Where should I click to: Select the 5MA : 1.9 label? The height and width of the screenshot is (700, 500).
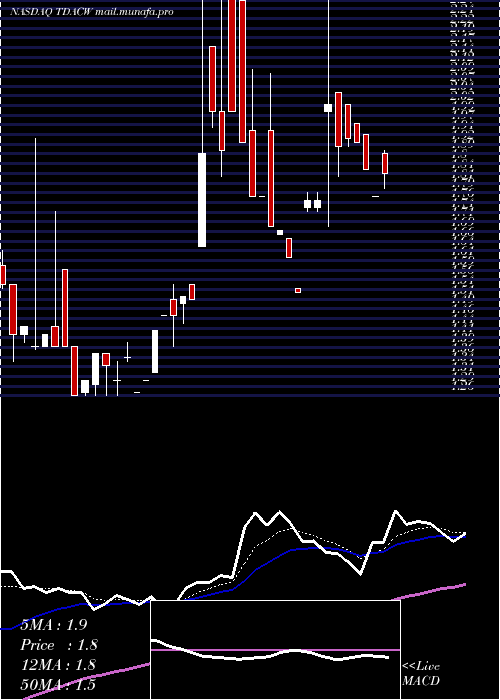pyautogui.click(x=54, y=625)
